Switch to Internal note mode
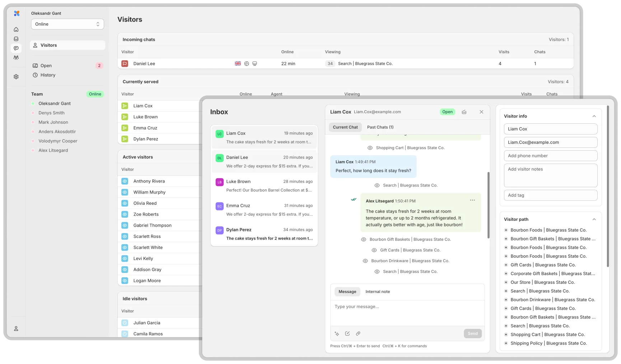Image resolution: width=621 pixels, height=364 pixels. 378,292
